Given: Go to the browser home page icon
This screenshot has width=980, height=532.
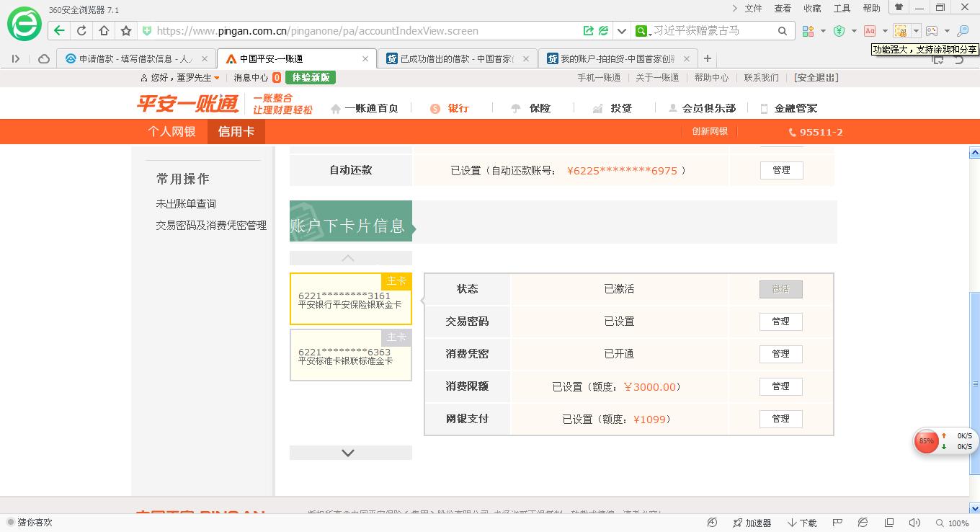Looking at the screenshot, I should (104, 30).
